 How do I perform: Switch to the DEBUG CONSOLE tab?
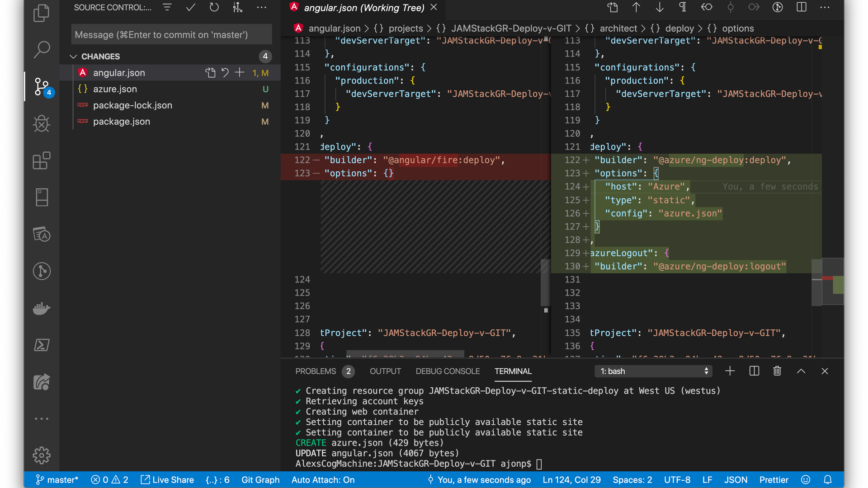point(448,371)
